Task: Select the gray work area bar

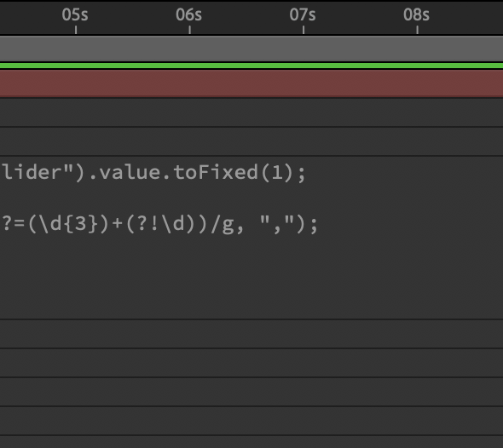Action: click(251, 49)
